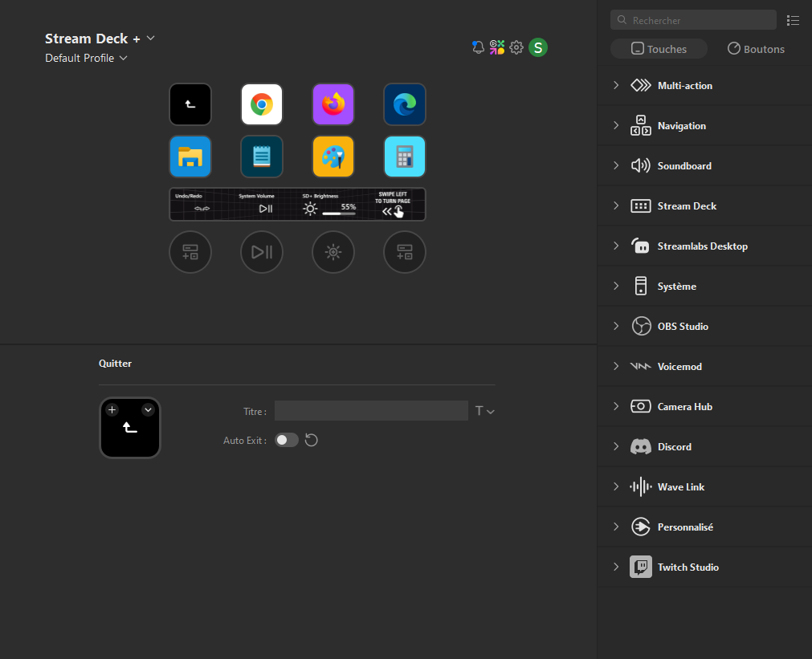Click the Rechercher search field
The image size is (812, 659).
point(693,20)
